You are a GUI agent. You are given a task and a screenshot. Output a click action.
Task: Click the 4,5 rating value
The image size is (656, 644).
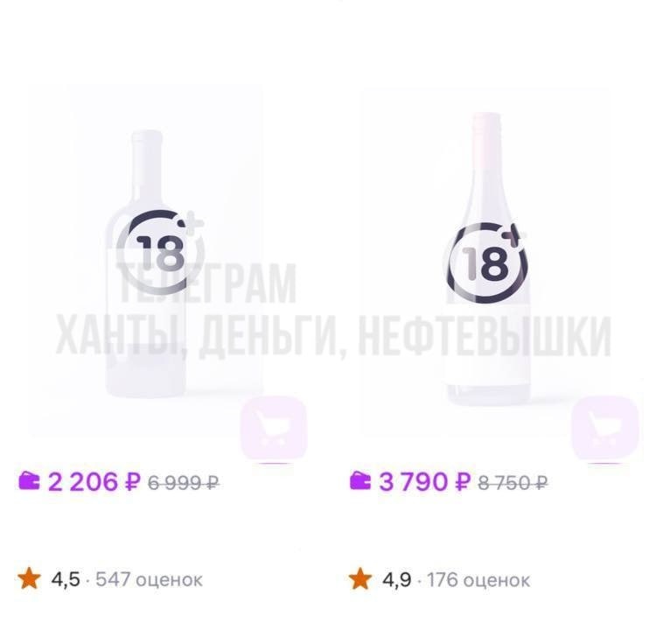coord(66,580)
